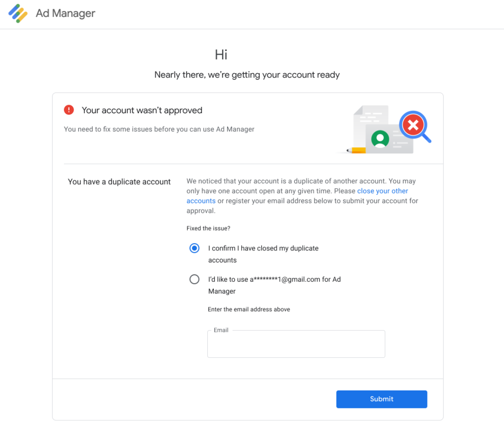Choose 'I'd like to use gmail.com for Ad Manager'
The width and height of the screenshot is (504, 430).
pos(194,279)
